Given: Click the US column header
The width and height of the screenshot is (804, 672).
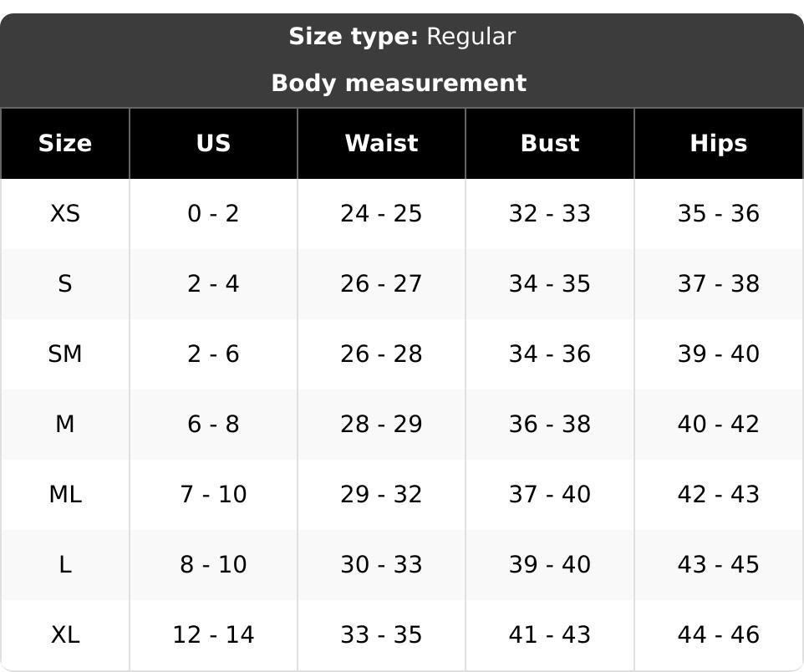Looking at the screenshot, I should (x=213, y=143).
